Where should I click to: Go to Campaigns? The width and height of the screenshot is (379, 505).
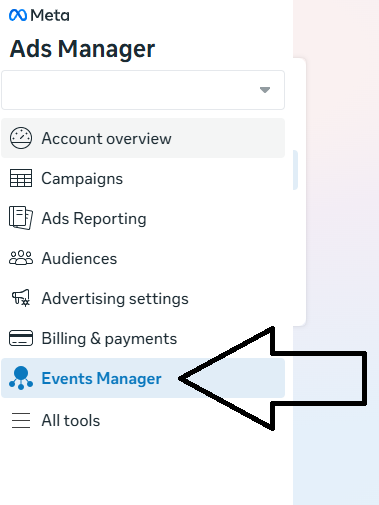point(143,178)
